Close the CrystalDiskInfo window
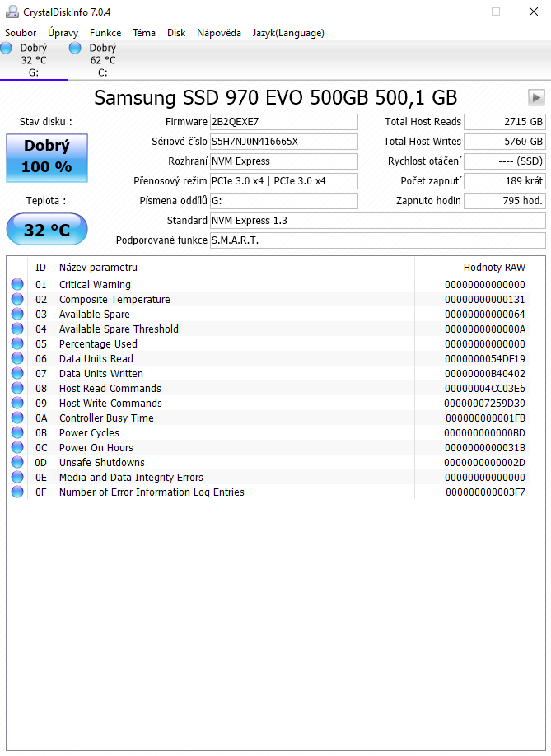551x756 pixels. point(533,12)
